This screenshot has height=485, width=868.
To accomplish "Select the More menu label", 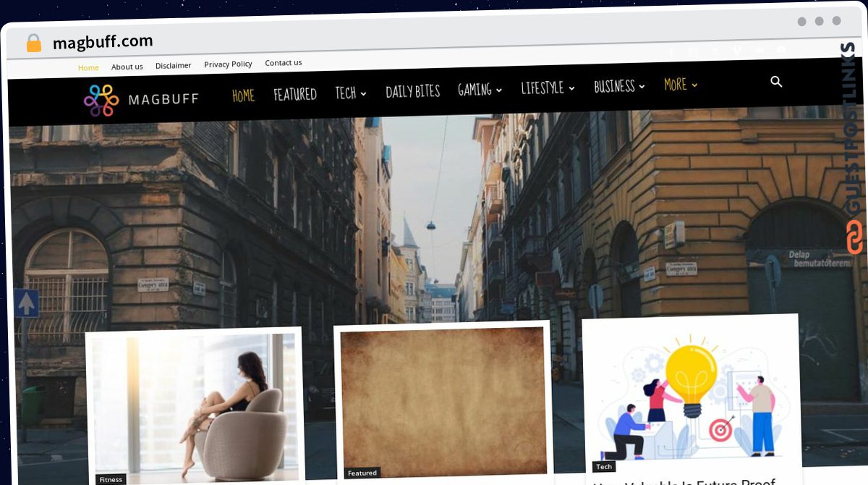I will [676, 85].
